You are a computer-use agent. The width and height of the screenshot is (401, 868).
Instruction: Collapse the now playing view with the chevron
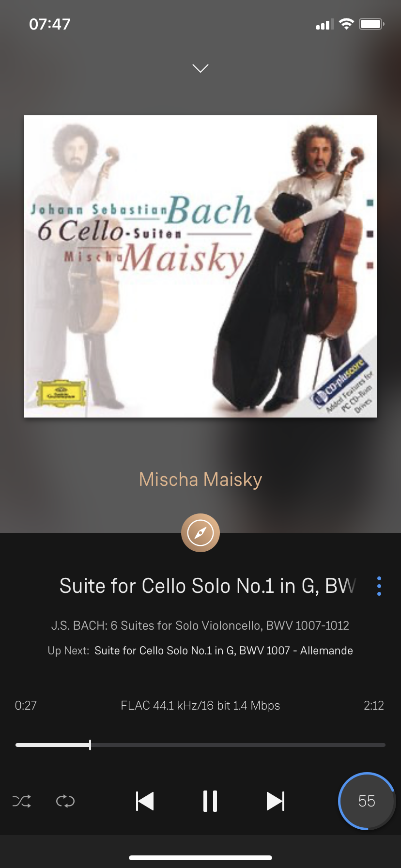click(x=200, y=68)
